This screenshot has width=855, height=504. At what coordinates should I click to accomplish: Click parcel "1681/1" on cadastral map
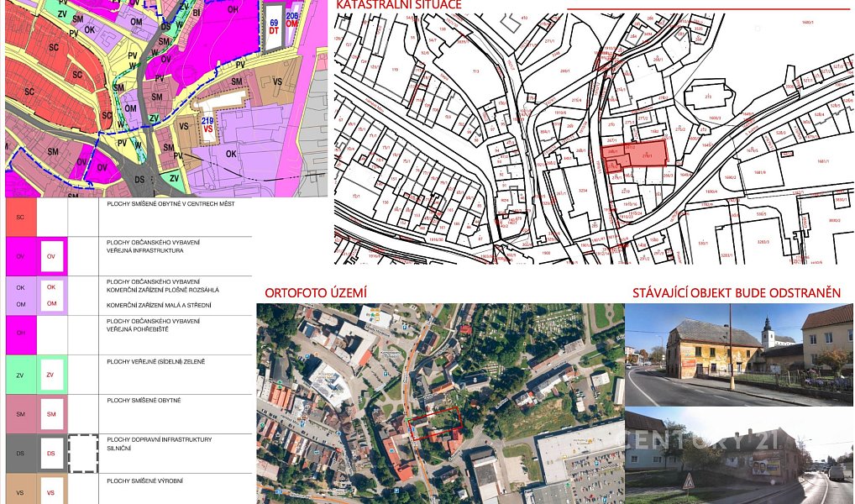823,161
